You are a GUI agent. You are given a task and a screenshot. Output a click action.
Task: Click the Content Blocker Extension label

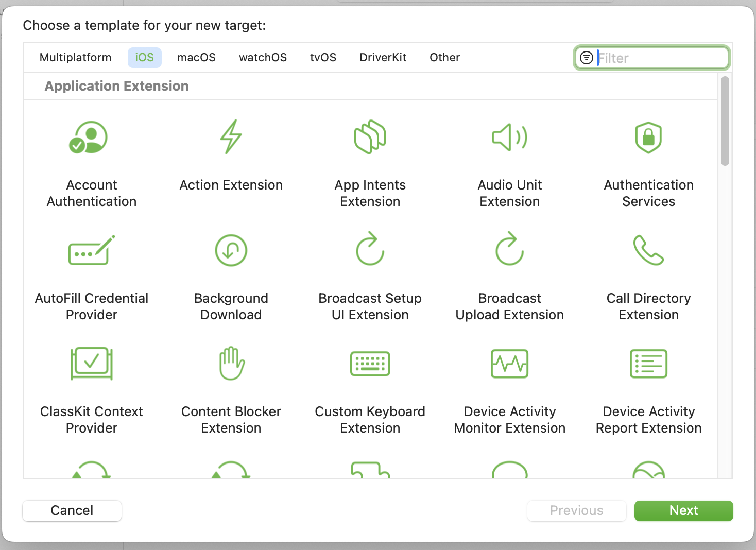[x=231, y=420]
